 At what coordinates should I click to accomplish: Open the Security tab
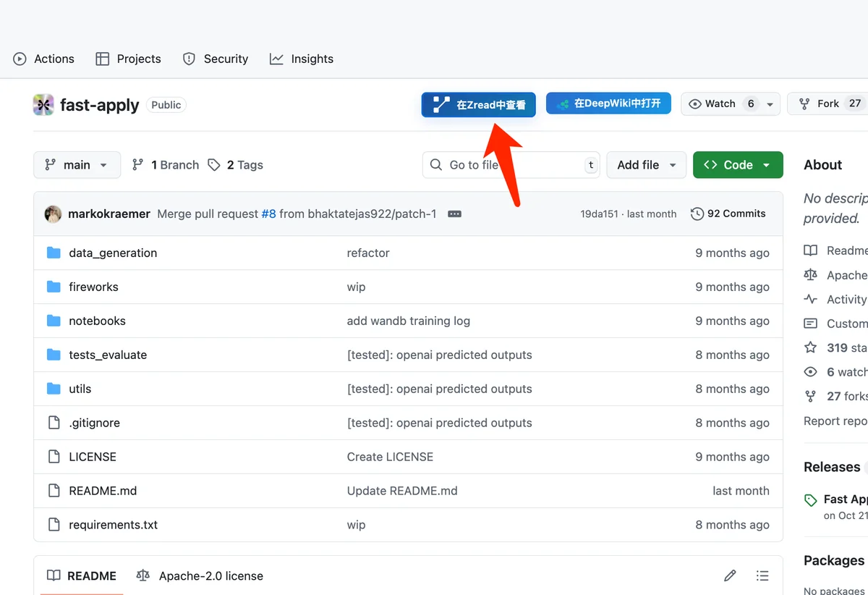(216, 59)
